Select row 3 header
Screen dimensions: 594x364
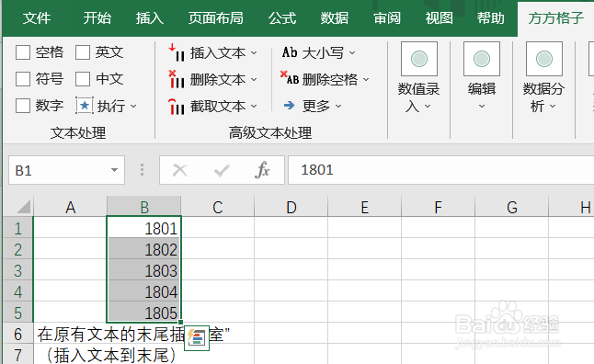pyautogui.click(x=17, y=270)
